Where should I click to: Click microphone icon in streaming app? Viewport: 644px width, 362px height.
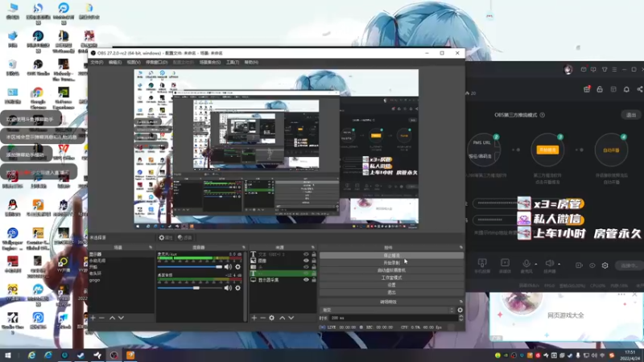(526, 264)
